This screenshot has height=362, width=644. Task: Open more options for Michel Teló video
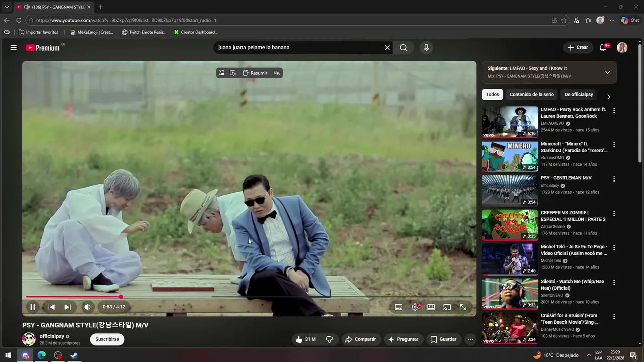[614, 248]
